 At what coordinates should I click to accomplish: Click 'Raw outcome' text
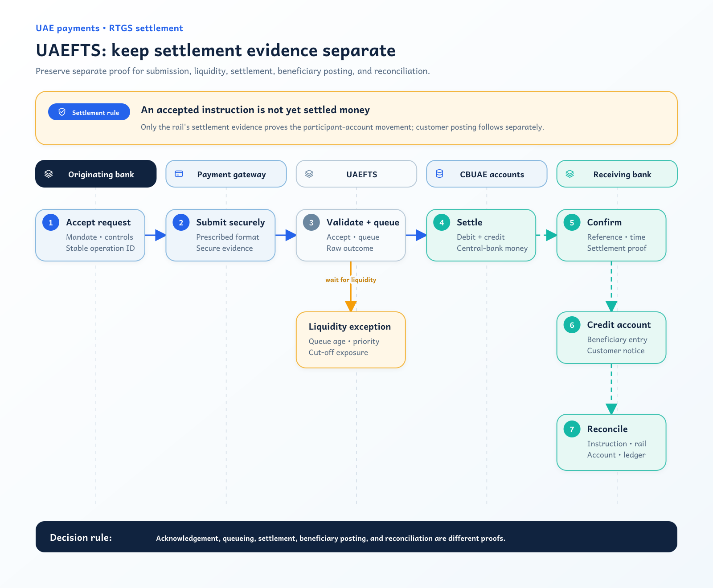click(350, 248)
